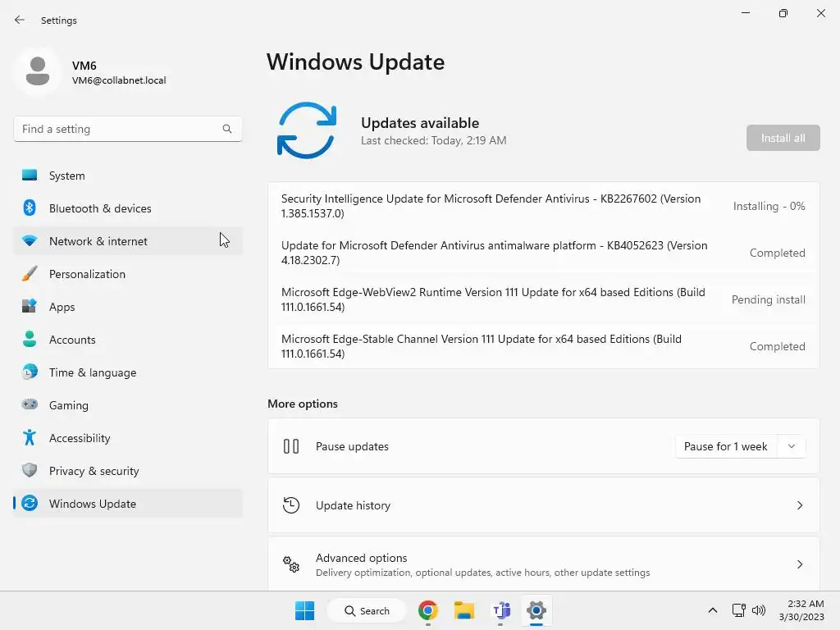Click Edge-WebView2 Runtime update entry
The width and height of the screenshot is (840, 630).
pos(543,299)
